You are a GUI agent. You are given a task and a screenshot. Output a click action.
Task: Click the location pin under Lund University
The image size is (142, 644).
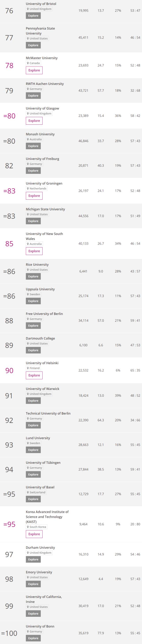pos(28,443)
